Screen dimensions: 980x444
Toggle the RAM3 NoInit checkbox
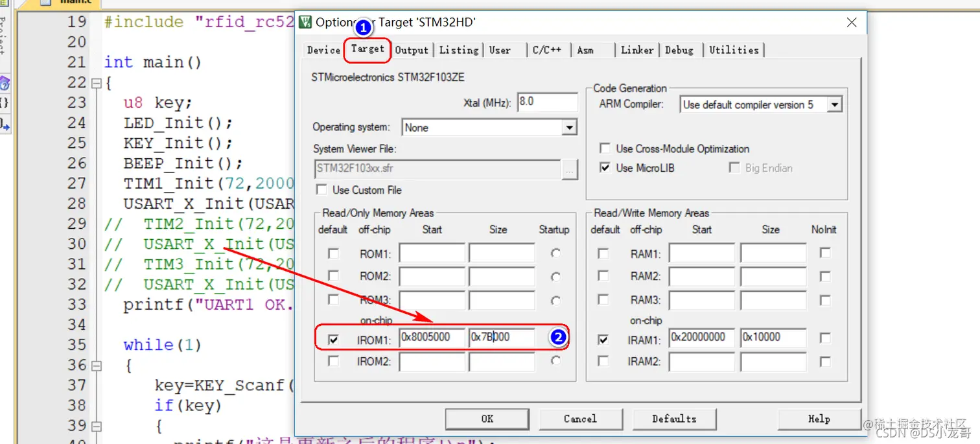pos(825,300)
